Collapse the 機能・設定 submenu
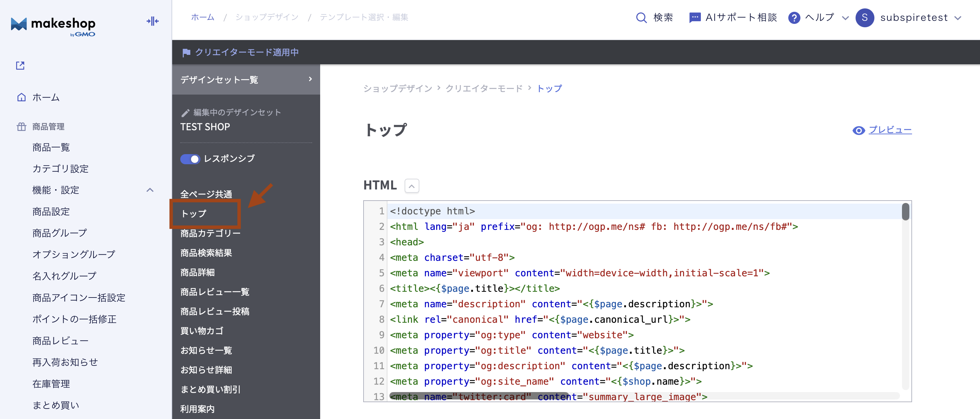The image size is (980, 419). coord(150,190)
